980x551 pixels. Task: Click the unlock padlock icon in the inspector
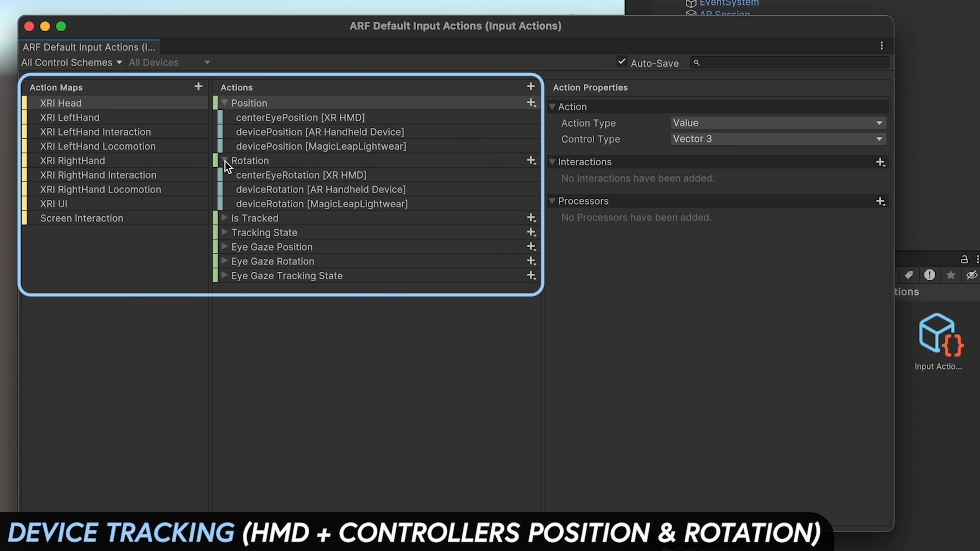[964, 259]
